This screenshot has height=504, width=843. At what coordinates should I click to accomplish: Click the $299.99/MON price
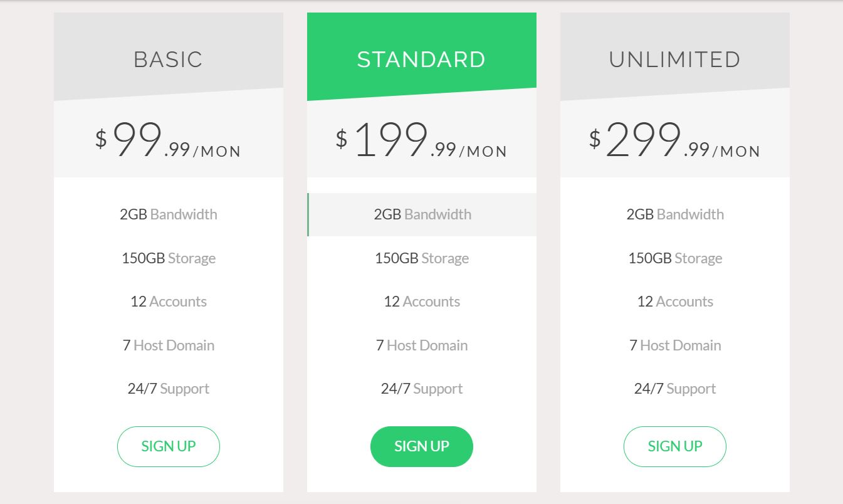point(675,140)
